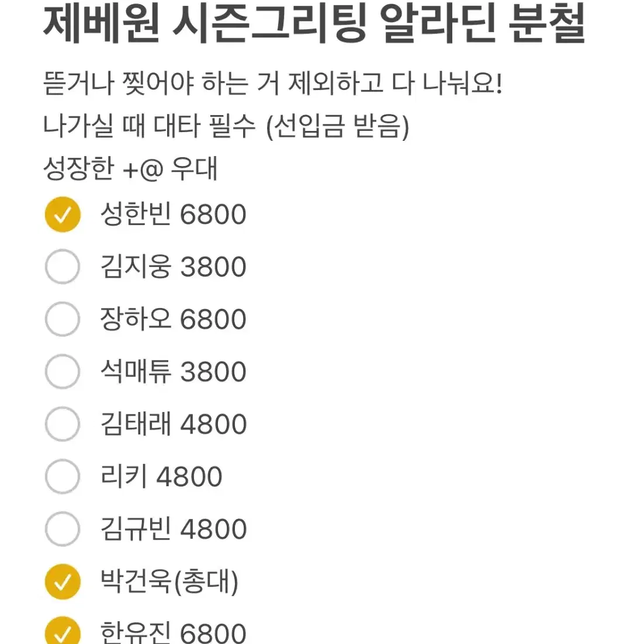Tick the 김규빈 4800 checkbox
This screenshot has height=644, width=644.
click(x=63, y=529)
